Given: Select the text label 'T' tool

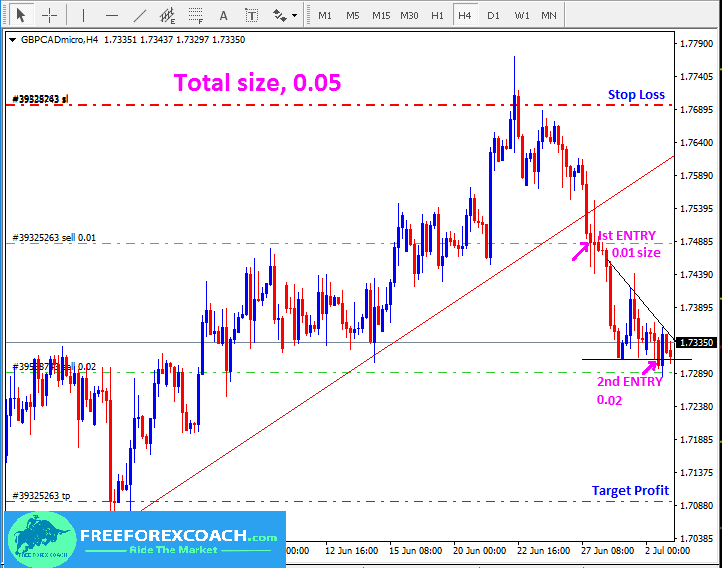Looking at the screenshot, I should (251, 15).
